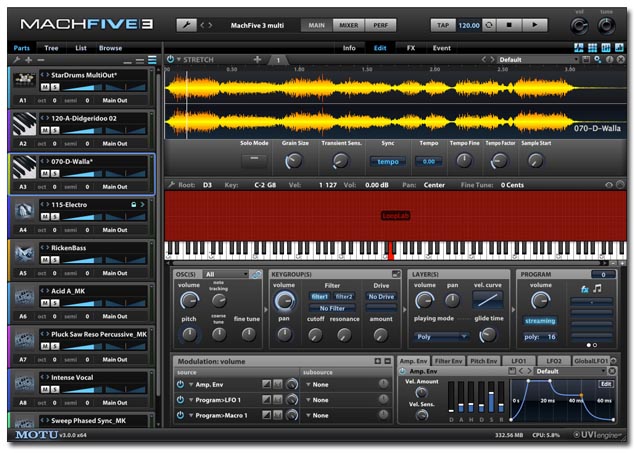This screenshot has height=454, width=634.
Task: Open the Poly playing mode dropdown
Action: 441,336
